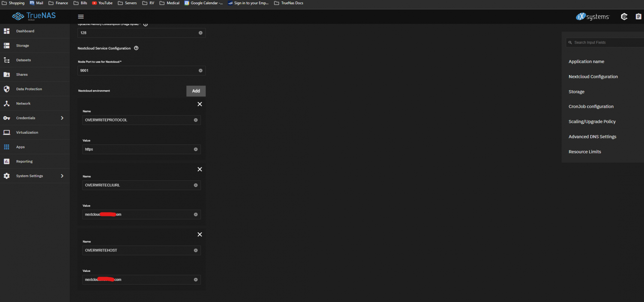Click the iXsystems logo
This screenshot has height=302, width=644.
pos(593,16)
